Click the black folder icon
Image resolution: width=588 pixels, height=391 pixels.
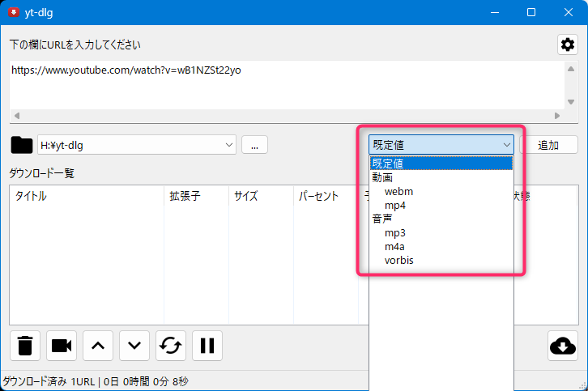[x=22, y=145]
